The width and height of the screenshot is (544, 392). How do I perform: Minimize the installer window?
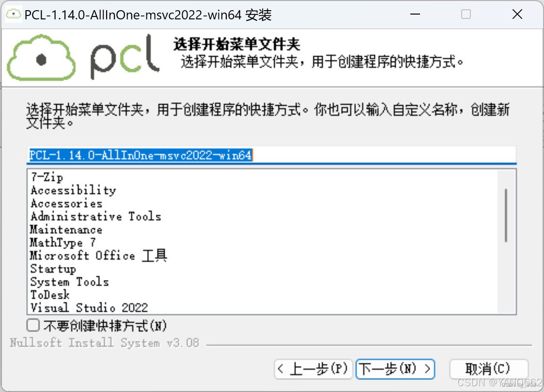415,14
